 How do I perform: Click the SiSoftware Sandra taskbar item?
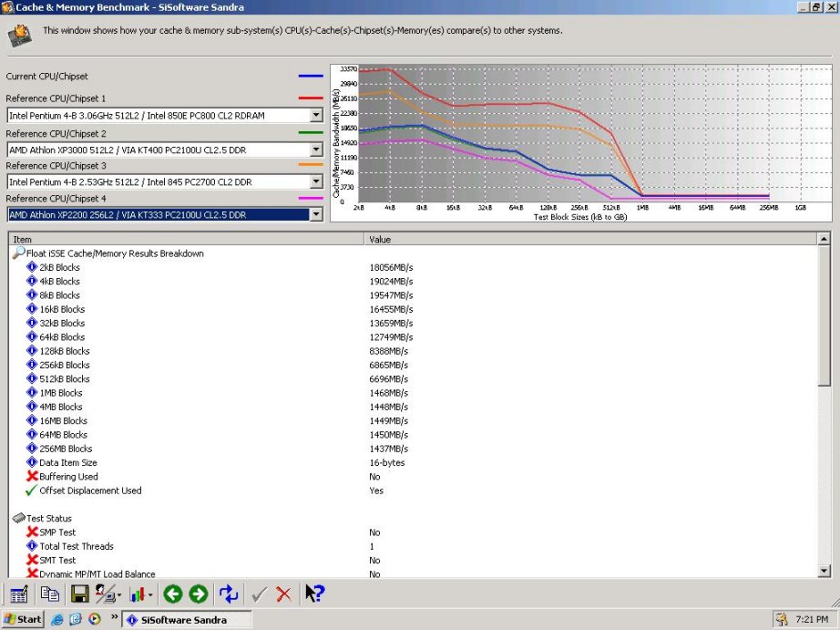pos(187,620)
